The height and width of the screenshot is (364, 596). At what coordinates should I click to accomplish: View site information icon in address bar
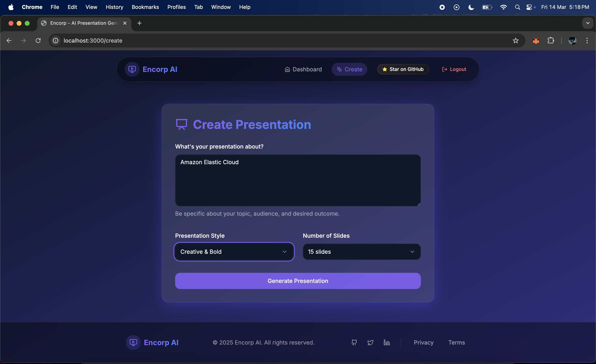point(56,41)
